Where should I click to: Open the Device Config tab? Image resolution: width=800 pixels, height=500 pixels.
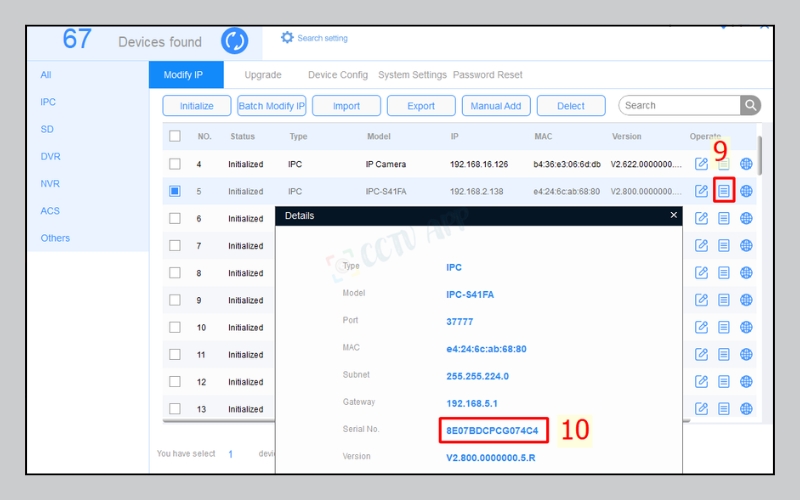point(338,75)
